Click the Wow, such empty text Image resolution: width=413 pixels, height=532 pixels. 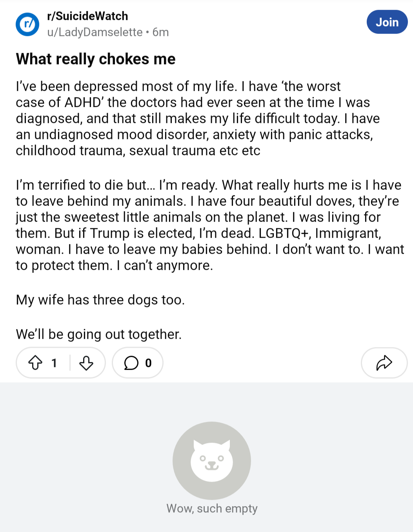[212, 508]
